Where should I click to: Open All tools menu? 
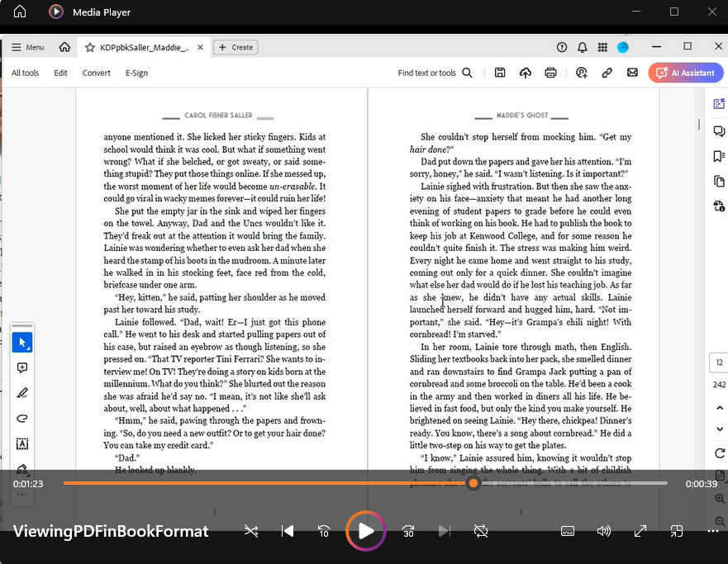click(x=25, y=73)
